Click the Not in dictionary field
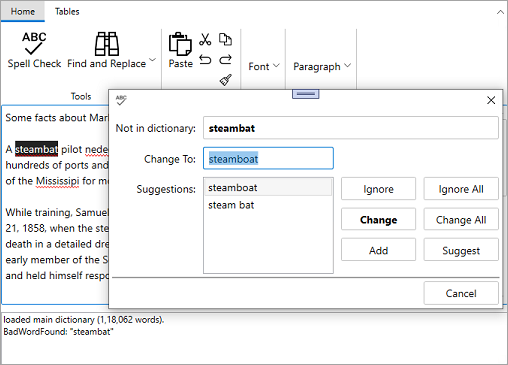Image resolution: width=508 pixels, height=365 pixels. coord(351,128)
